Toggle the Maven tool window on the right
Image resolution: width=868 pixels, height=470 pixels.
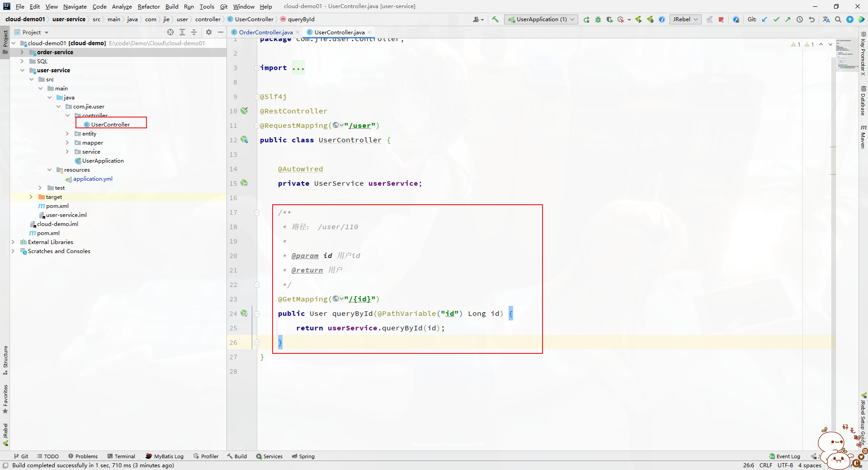(x=863, y=136)
